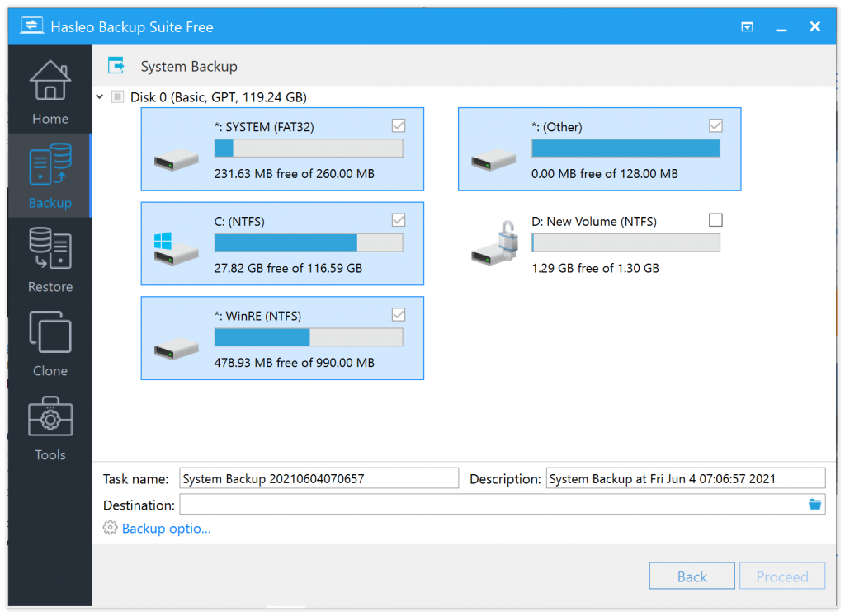Click the Destination path field
This screenshot has height=616, width=845.
coord(493,505)
